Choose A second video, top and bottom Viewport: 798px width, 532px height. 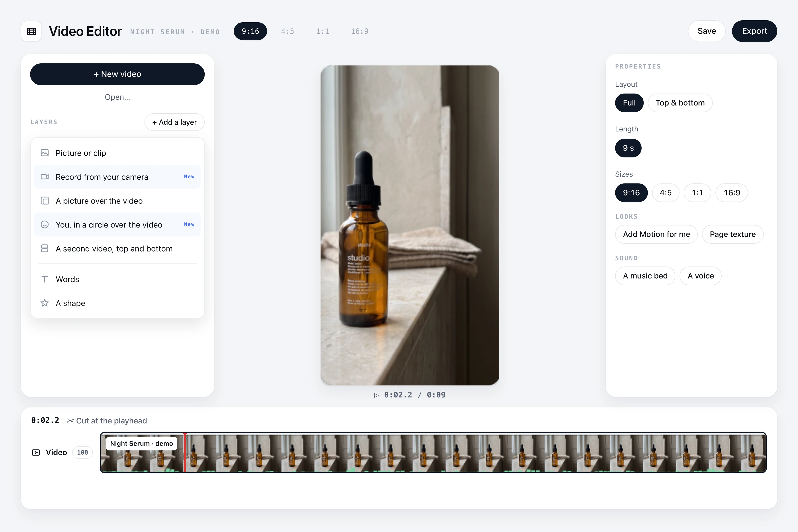coord(117,248)
